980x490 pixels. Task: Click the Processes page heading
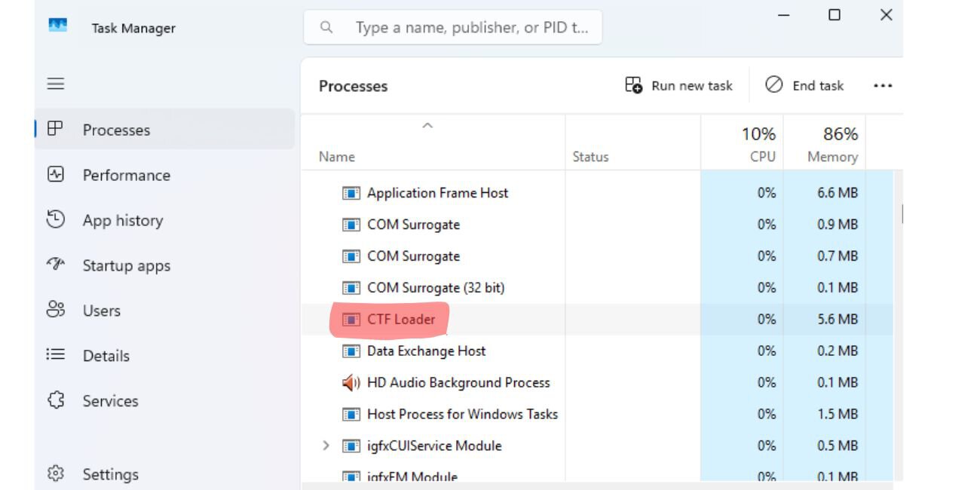[x=353, y=86]
